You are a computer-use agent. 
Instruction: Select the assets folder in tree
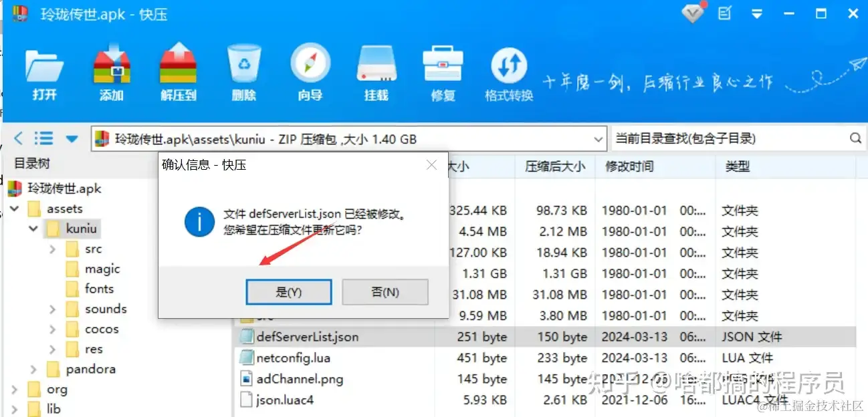64,208
